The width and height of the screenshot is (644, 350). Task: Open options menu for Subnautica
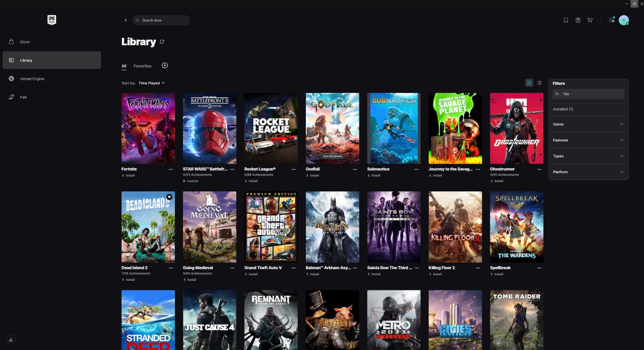pyautogui.click(x=416, y=169)
